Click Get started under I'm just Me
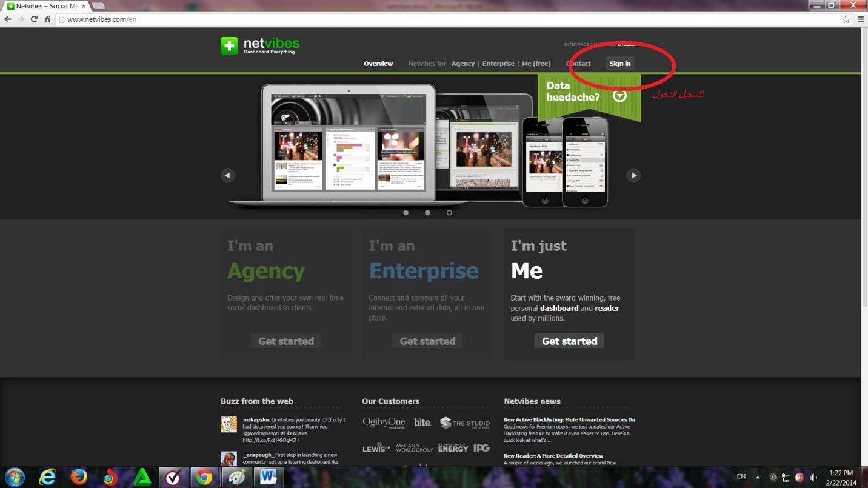The height and width of the screenshot is (488, 868). [569, 341]
